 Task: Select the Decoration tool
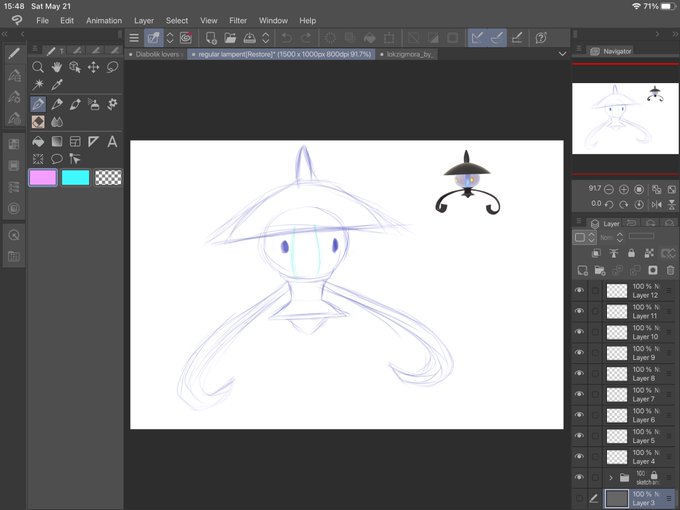pyautogui.click(x=112, y=104)
